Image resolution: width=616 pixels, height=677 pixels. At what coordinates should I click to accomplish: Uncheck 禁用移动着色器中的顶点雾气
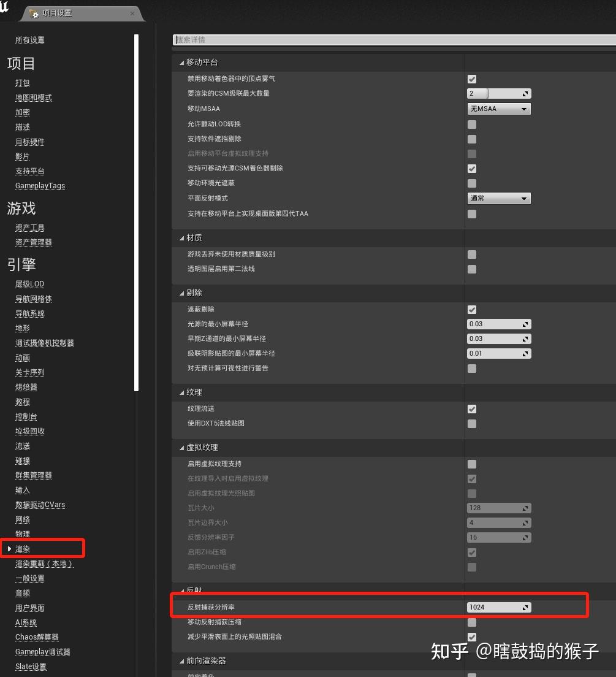(471, 78)
